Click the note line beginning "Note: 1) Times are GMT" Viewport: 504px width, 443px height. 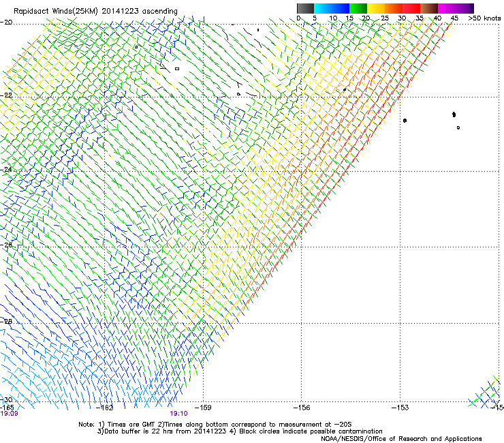pos(215,425)
